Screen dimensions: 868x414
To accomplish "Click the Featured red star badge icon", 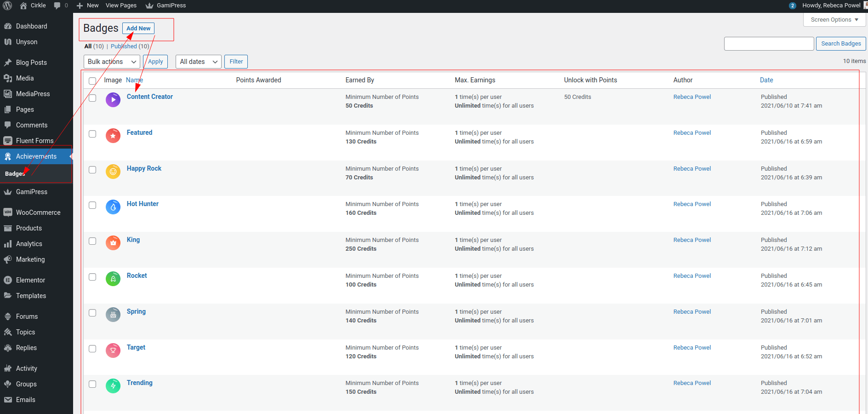I will 113,136.
